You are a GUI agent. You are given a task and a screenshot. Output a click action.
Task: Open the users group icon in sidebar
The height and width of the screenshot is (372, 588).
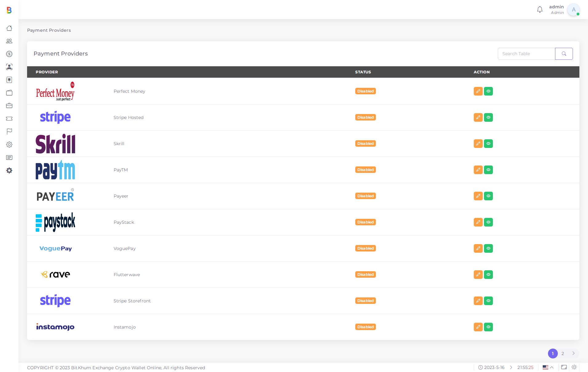point(9,41)
